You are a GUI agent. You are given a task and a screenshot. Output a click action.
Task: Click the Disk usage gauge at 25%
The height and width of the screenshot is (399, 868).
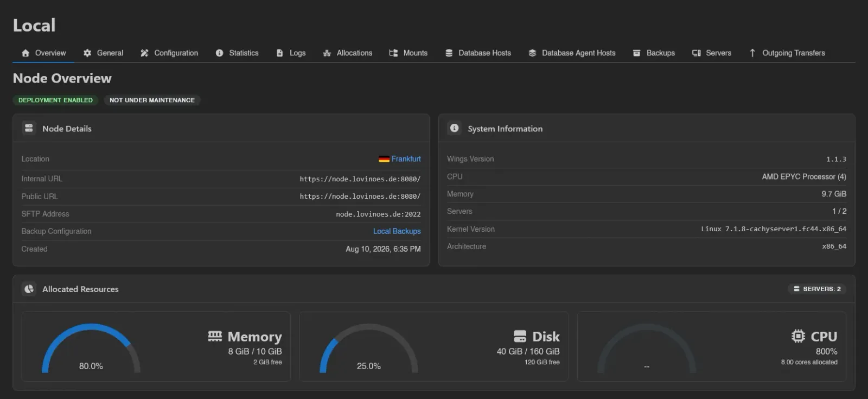tap(369, 349)
